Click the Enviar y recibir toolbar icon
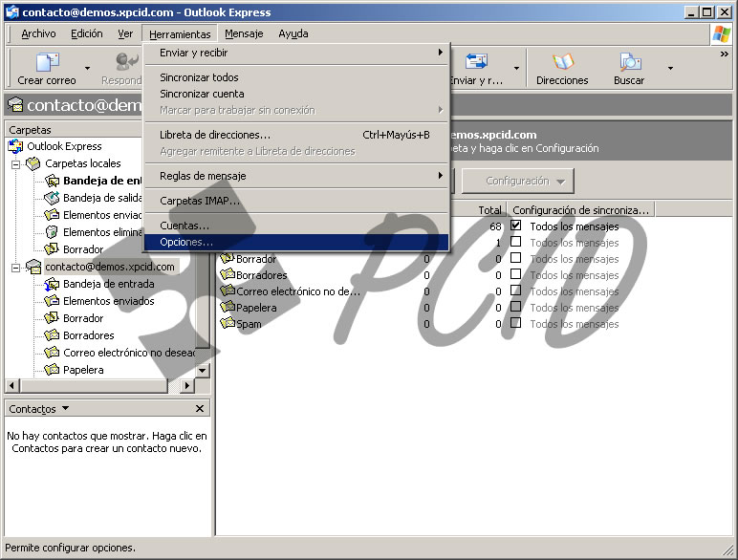 click(x=476, y=62)
